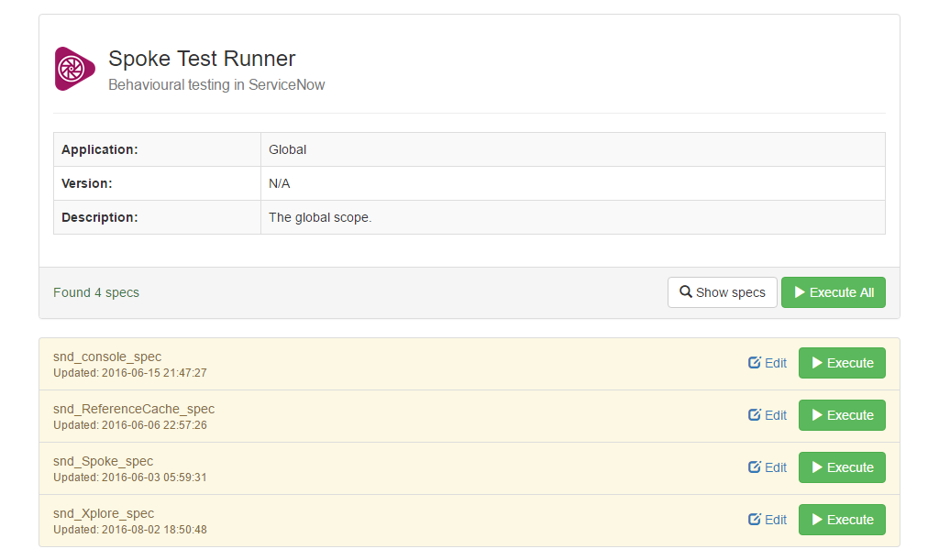
Task: Open the Edit link for snd_Xplore_spec
Action: (776, 520)
